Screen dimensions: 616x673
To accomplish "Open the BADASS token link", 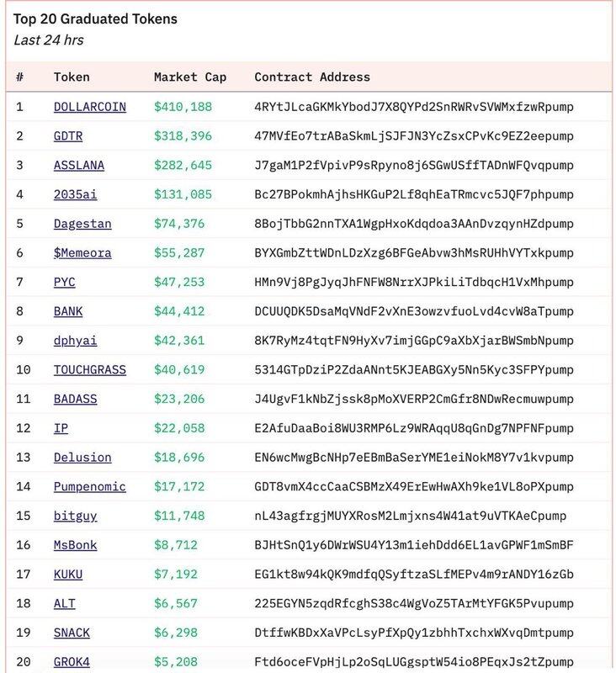I will pos(75,400).
